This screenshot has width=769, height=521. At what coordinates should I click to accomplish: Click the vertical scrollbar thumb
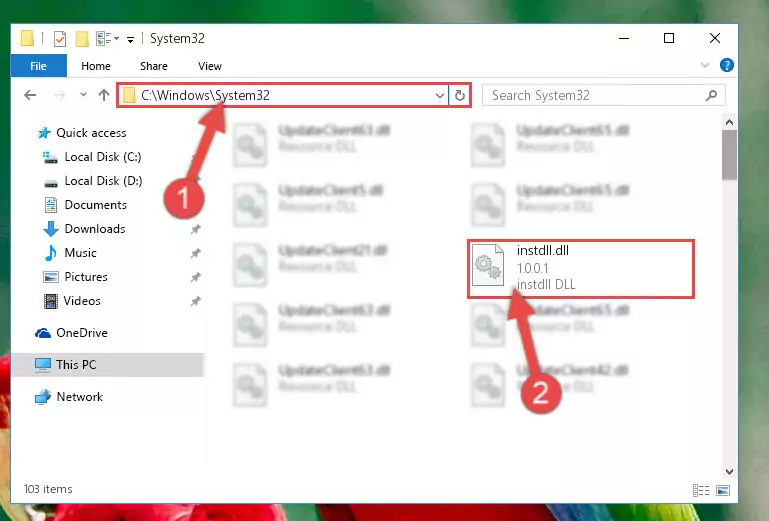pyautogui.click(x=729, y=156)
